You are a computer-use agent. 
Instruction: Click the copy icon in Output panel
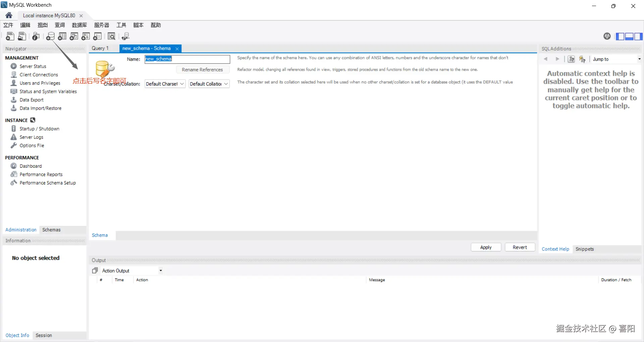pos(95,270)
